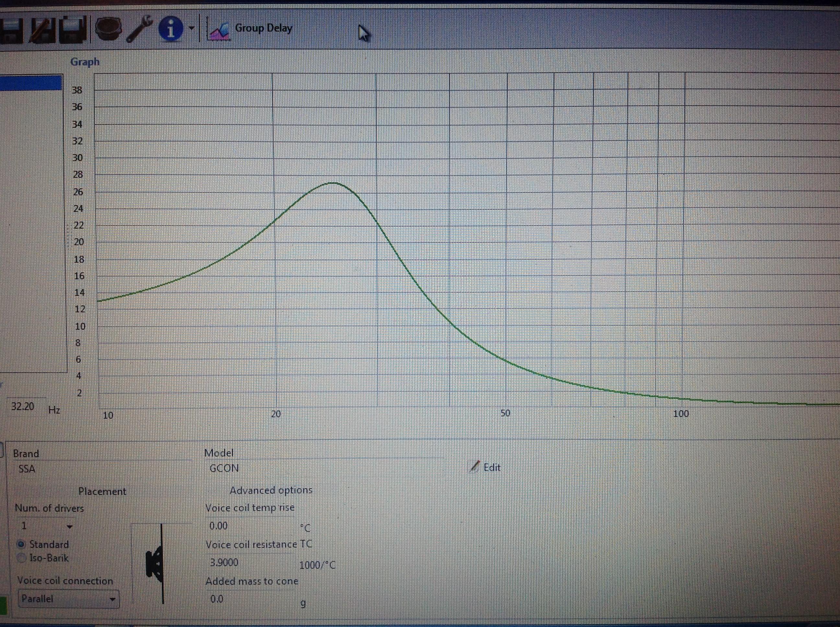Expand the small arrow beside the info icon
Image resolution: width=840 pixels, height=627 pixels.
click(x=192, y=28)
